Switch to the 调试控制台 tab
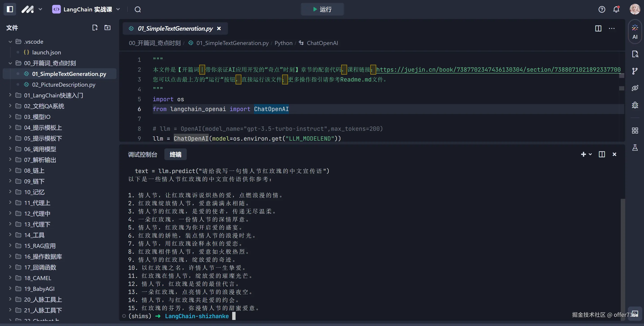Viewport: 644px width, 326px height. pyautogui.click(x=142, y=154)
